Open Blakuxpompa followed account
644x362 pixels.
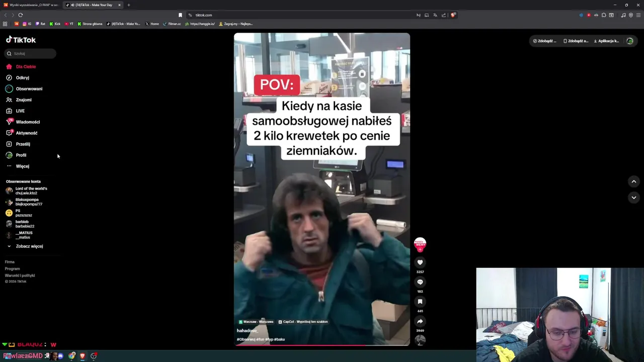coord(24,202)
